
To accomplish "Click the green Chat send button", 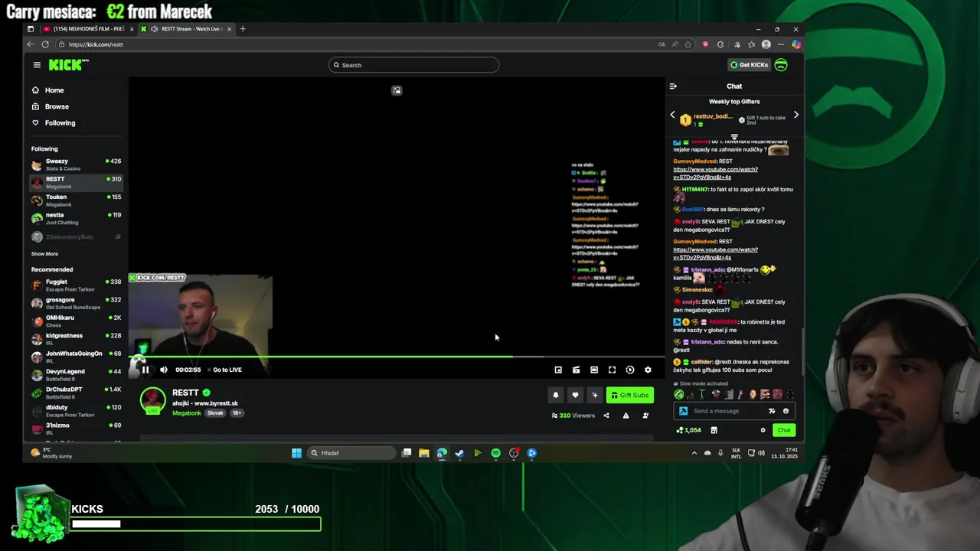I will pos(784,430).
